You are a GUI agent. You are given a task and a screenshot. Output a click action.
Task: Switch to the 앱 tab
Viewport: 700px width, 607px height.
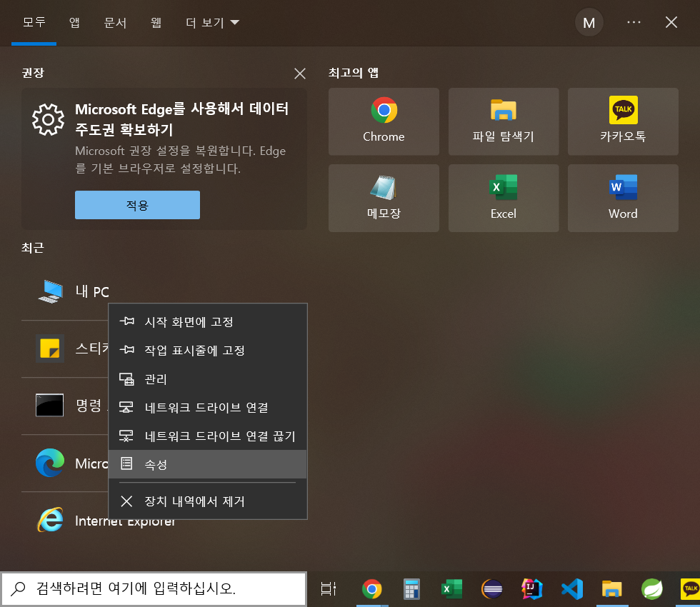pos(74,22)
